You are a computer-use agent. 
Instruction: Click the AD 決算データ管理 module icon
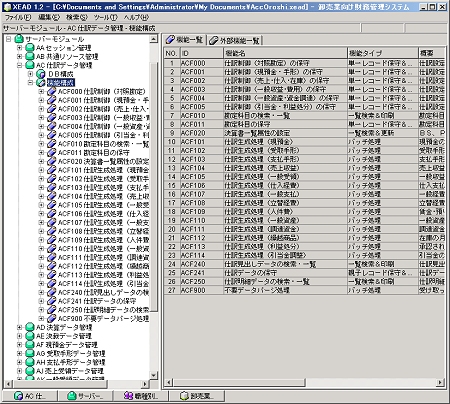click(30, 327)
